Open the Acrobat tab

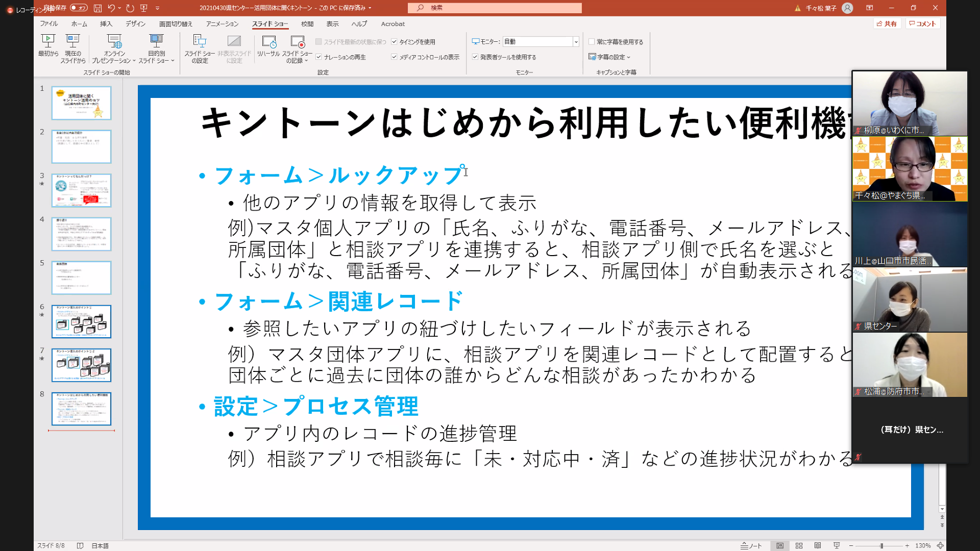click(393, 23)
